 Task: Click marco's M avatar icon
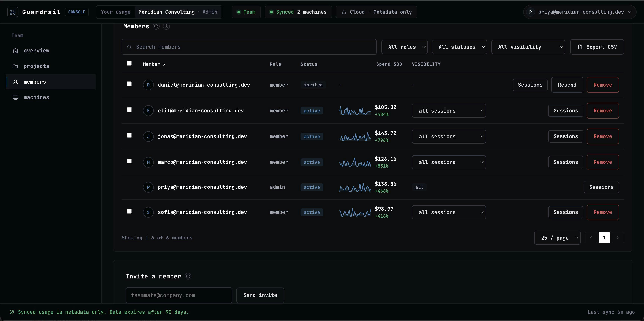coord(148,162)
